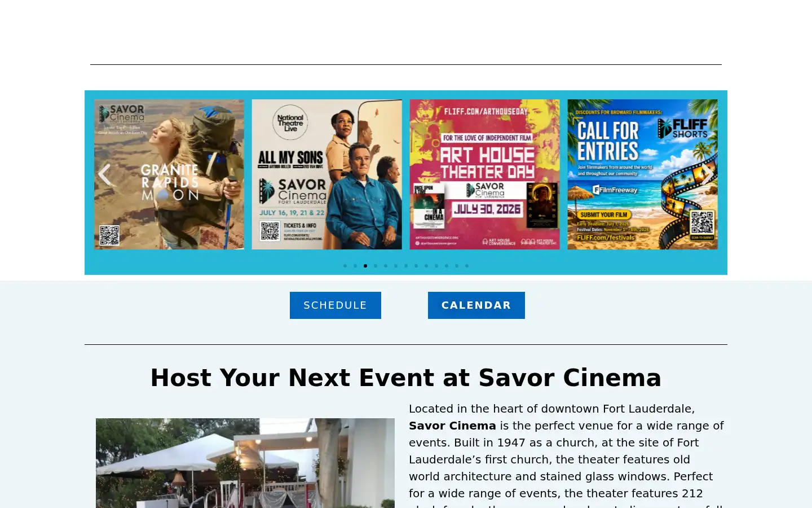Select the eleventh carousel pagination dot

tap(447, 266)
